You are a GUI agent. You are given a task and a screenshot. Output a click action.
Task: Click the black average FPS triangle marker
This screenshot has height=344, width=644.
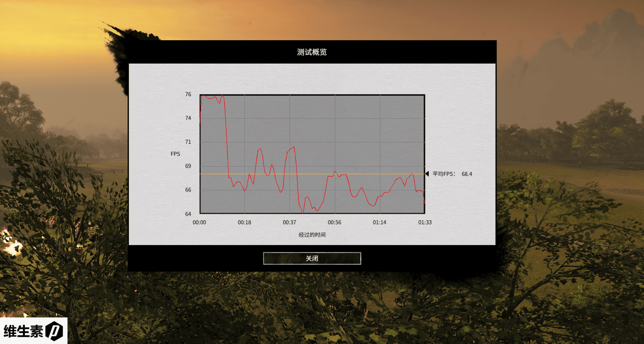[427, 174]
